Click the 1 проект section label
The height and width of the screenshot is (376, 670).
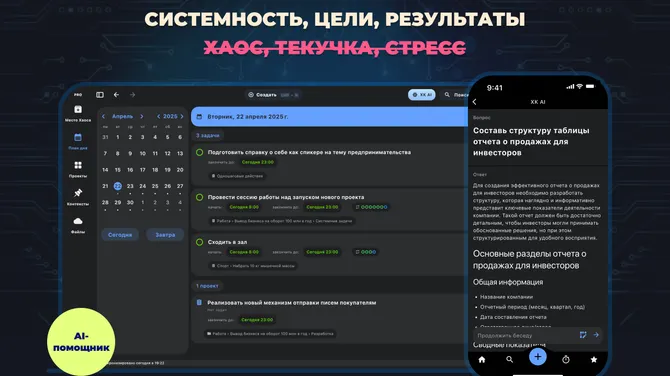207,286
